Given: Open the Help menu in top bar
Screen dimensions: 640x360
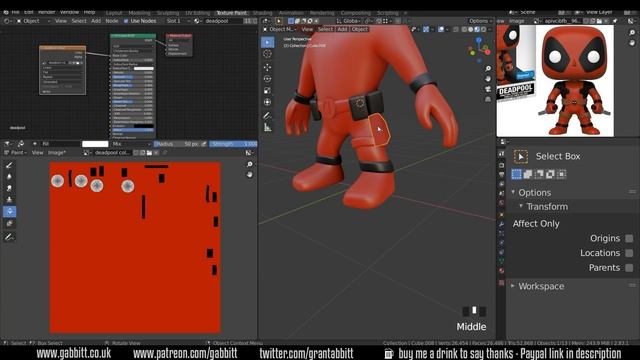Looking at the screenshot, I should [x=89, y=12].
